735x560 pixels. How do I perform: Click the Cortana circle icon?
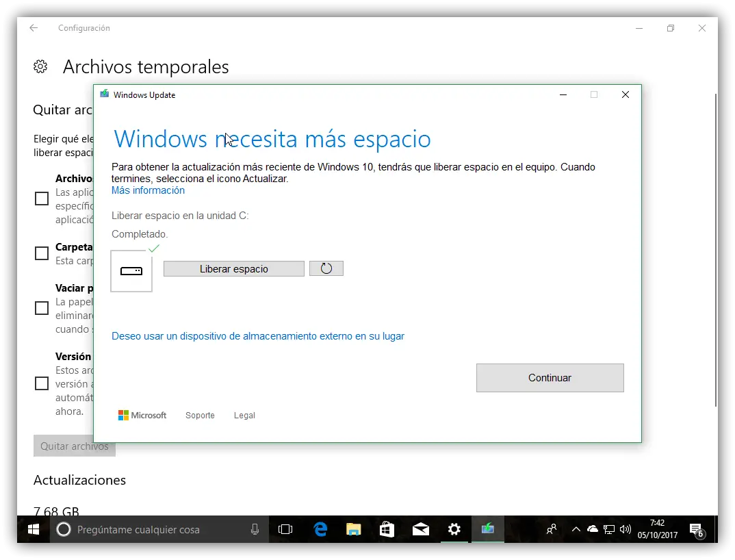[63, 529]
